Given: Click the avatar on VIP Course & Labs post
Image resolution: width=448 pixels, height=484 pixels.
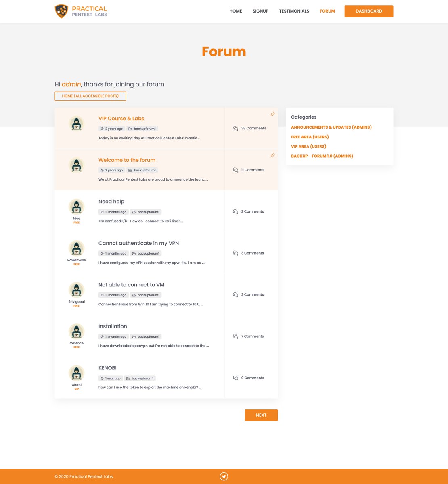Looking at the screenshot, I should point(76,123).
